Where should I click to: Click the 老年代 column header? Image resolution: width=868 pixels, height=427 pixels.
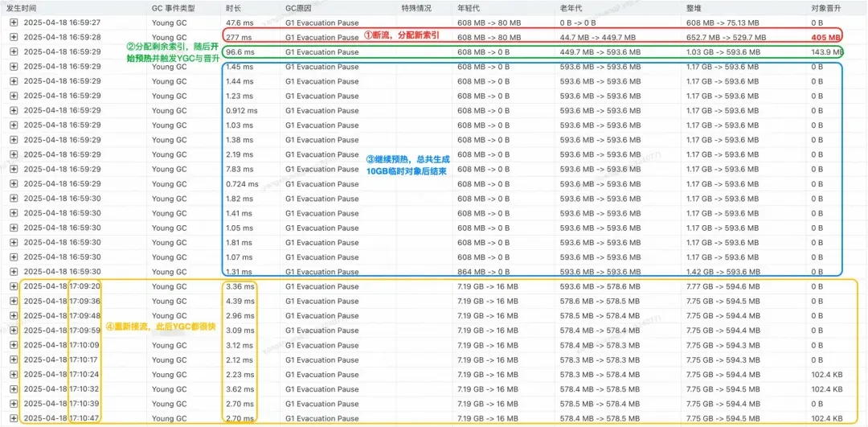(571, 9)
